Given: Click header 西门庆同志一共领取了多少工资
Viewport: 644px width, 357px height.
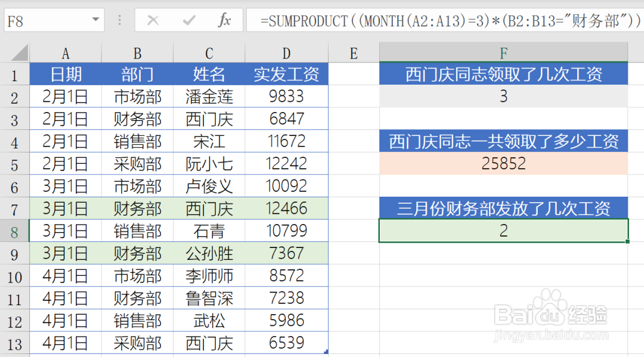Looking at the screenshot, I should pos(503,142).
